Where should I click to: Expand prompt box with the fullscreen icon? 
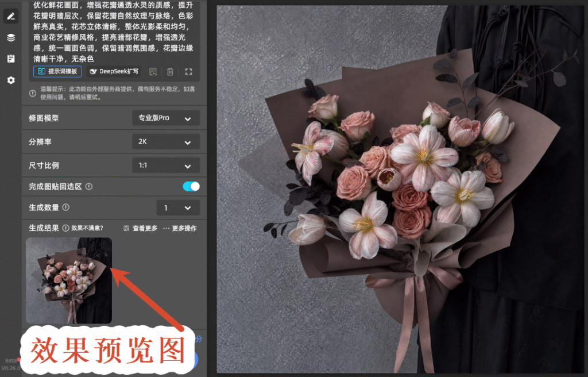coord(188,71)
